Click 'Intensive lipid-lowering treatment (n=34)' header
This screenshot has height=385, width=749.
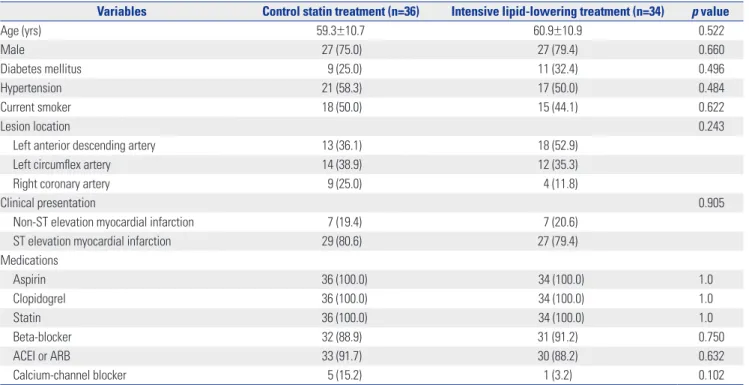click(x=557, y=11)
